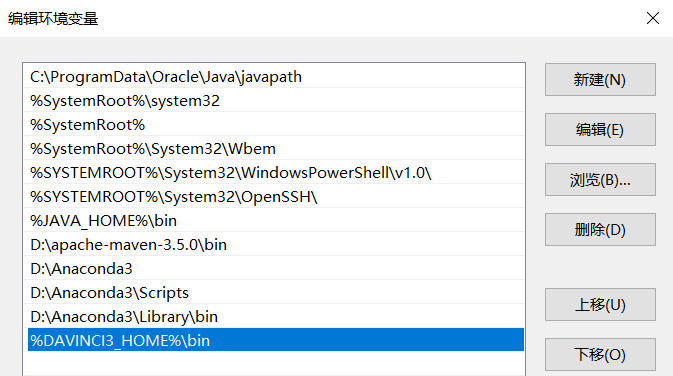The width and height of the screenshot is (673, 376).
Task: Open the 浏览(B)... folder browser
Action: click(x=600, y=180)
